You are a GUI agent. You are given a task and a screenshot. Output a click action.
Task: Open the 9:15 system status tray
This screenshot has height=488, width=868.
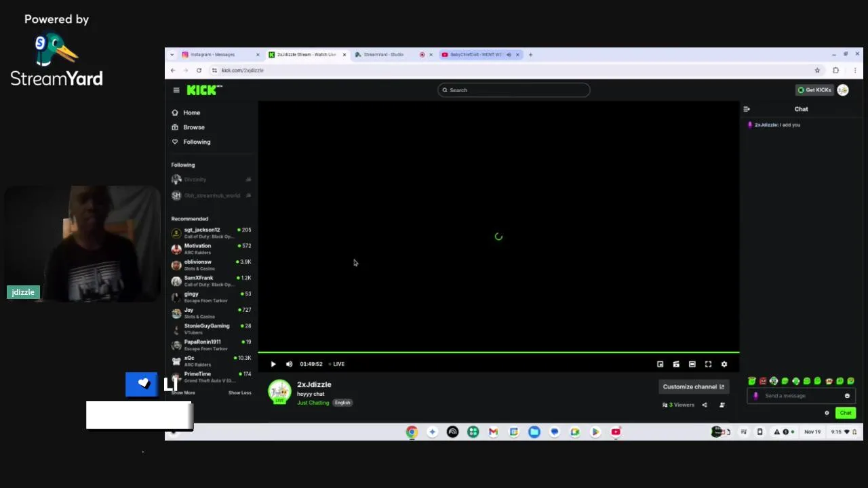pyautogui.click(x=845, y=432)
